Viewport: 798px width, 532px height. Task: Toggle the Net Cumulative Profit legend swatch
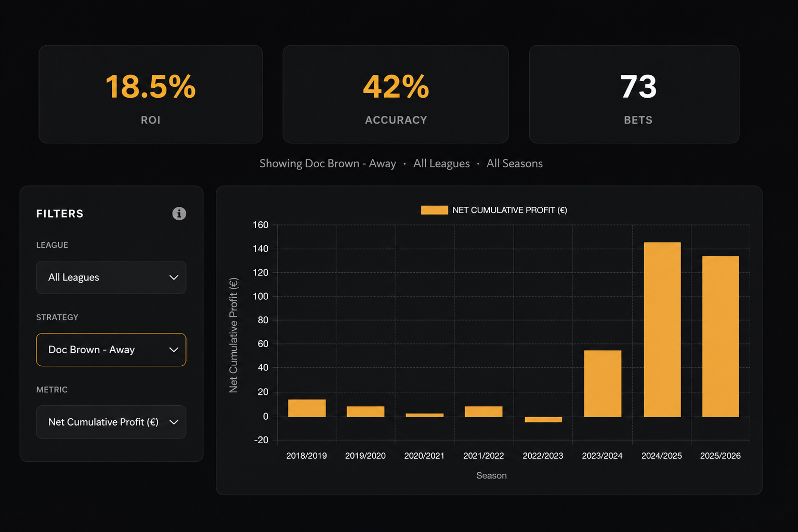[x=434, y=210]
